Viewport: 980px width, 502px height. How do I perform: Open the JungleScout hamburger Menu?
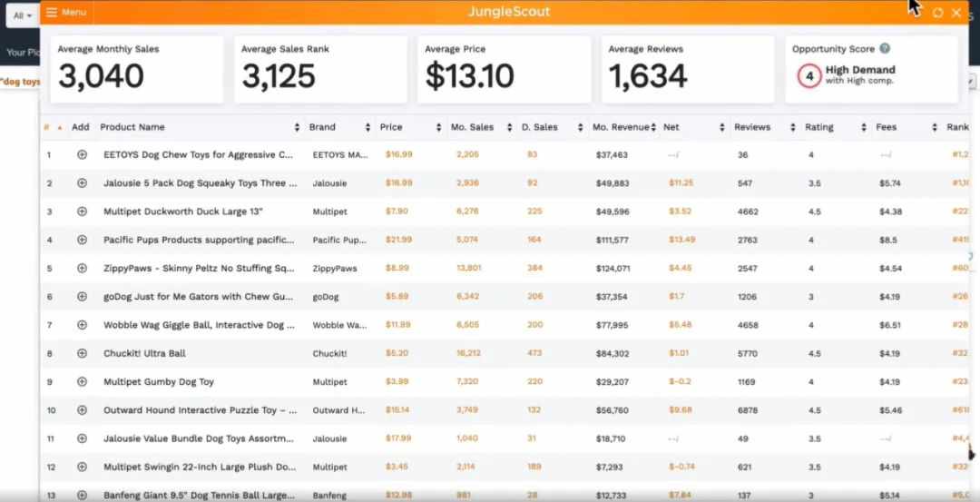point(65,13)
